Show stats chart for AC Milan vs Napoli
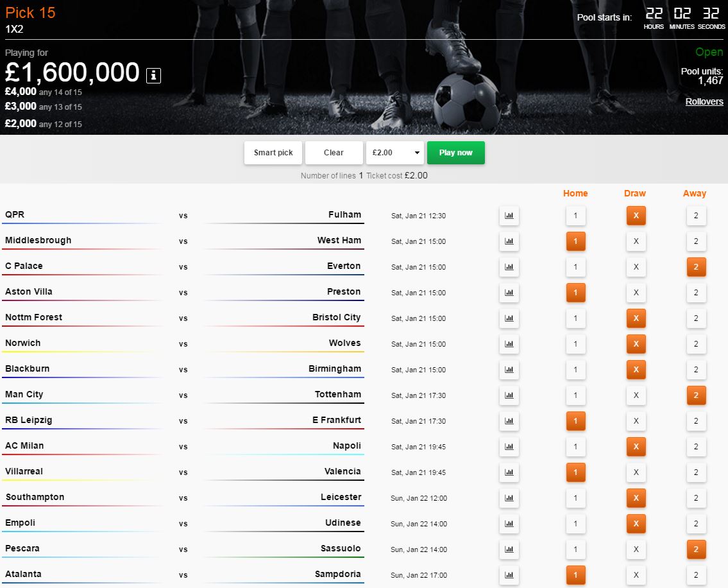The width and height of the screenshot is (728, 588). pos(509,447)
